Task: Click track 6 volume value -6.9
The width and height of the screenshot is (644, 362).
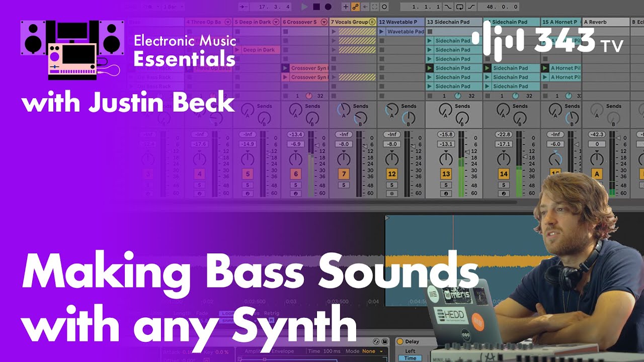Action: tap(295, 144)
